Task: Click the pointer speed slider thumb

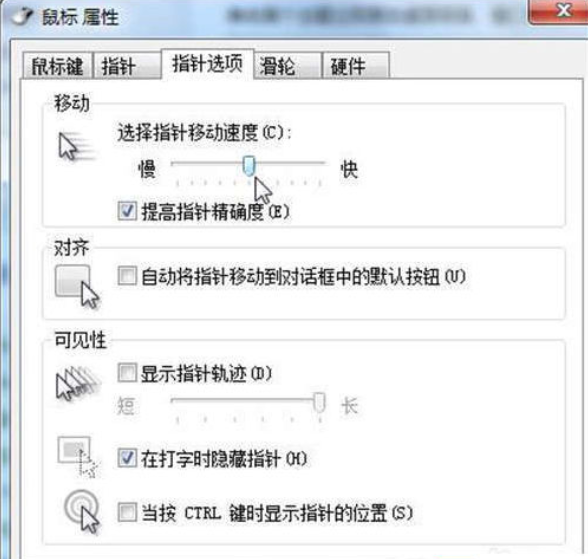Action: pyautogui.click(x=249, y=166)
